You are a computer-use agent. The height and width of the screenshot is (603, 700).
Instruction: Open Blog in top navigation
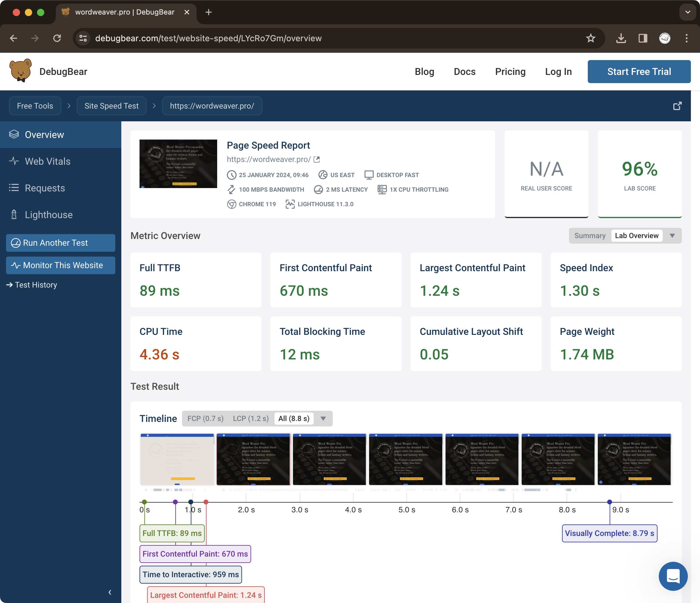[424, 72]
